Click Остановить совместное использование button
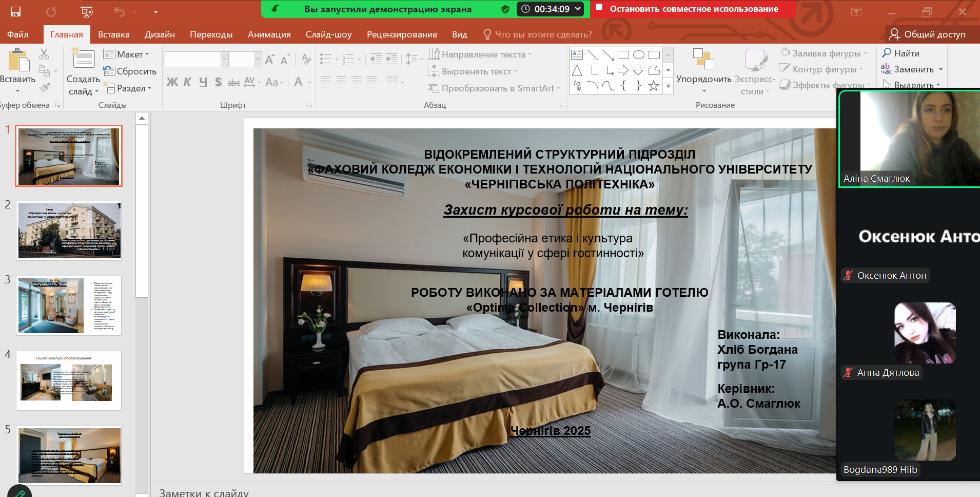 coord(693,9)
